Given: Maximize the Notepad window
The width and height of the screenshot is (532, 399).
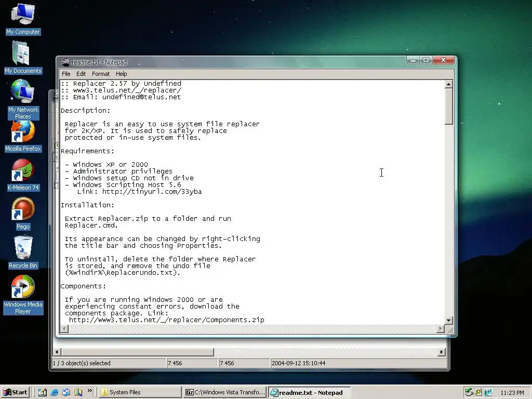Looking at the screenshot, I should tap(426, 60).
